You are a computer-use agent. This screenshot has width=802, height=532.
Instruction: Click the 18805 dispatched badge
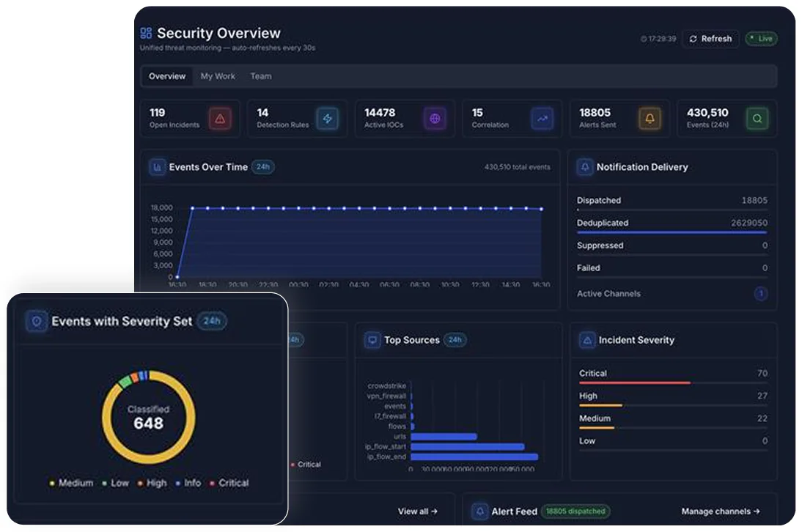point(575,511)
